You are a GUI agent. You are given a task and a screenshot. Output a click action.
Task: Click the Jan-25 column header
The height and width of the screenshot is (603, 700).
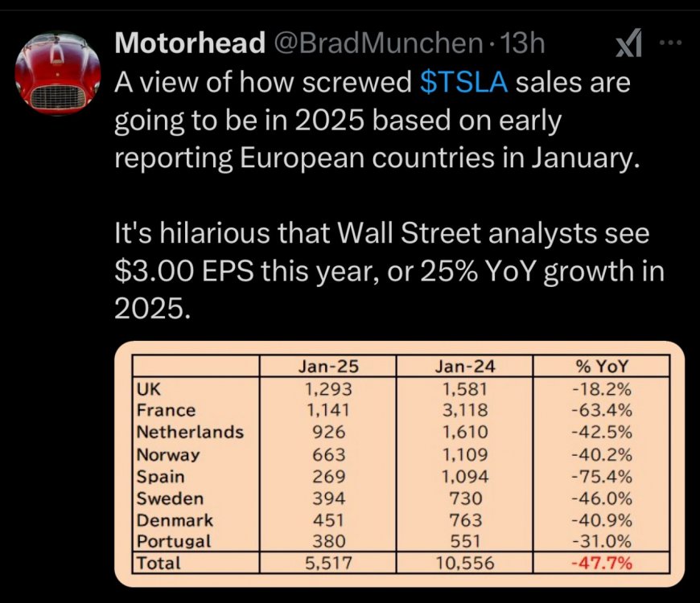click(x=327, y=367)
